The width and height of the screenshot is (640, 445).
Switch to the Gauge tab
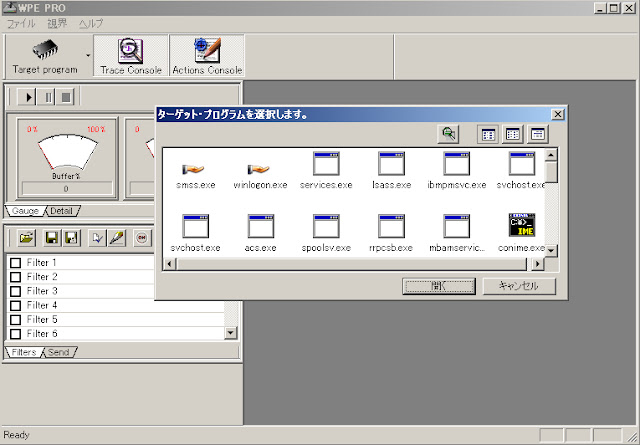[25, 211]
